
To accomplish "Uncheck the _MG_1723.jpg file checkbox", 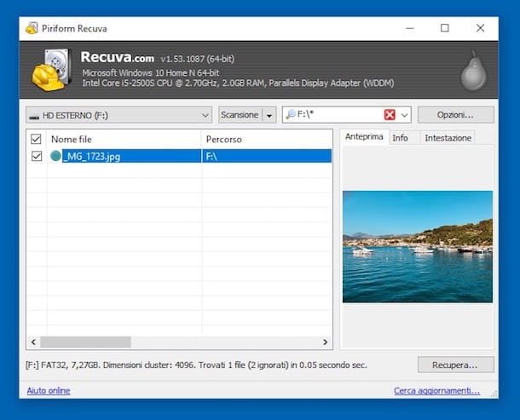I will [x=37, y=156].
